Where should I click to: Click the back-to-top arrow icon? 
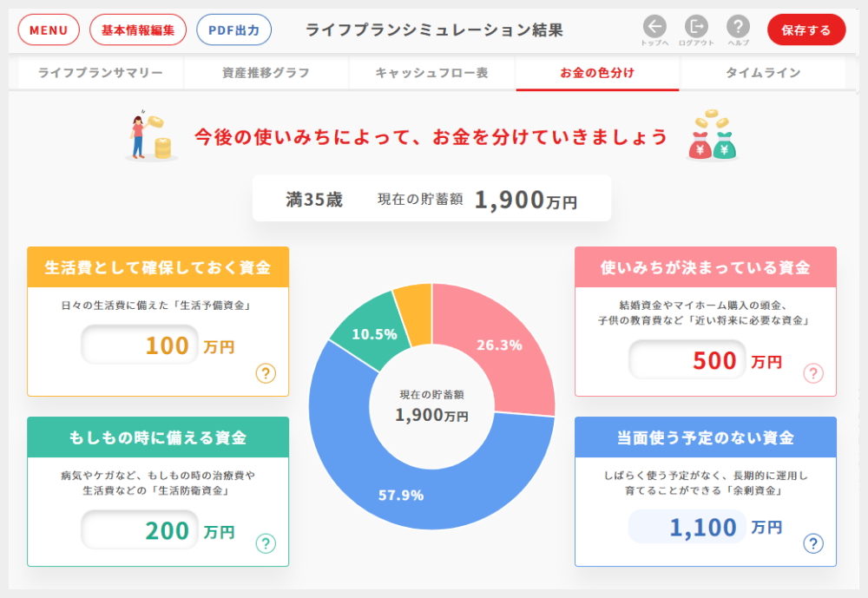pyautogui.click(x=654, y=26)
